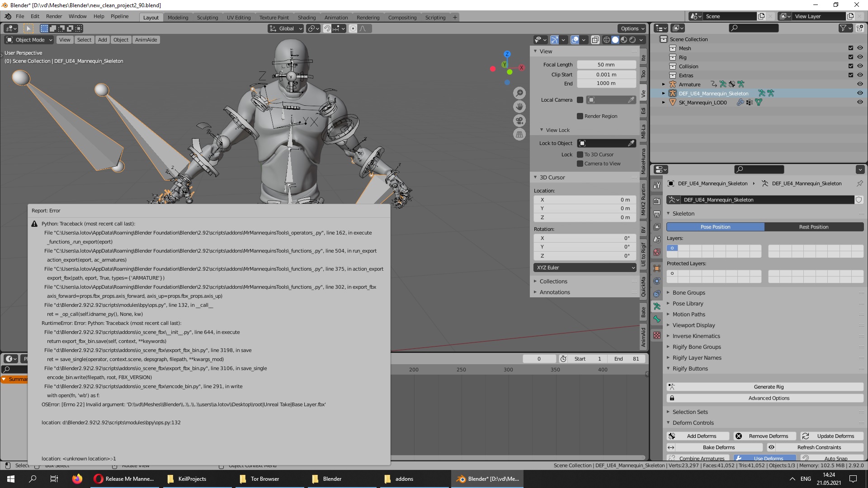Toggle the pan view hand gizmo

(x=519, y=107)
